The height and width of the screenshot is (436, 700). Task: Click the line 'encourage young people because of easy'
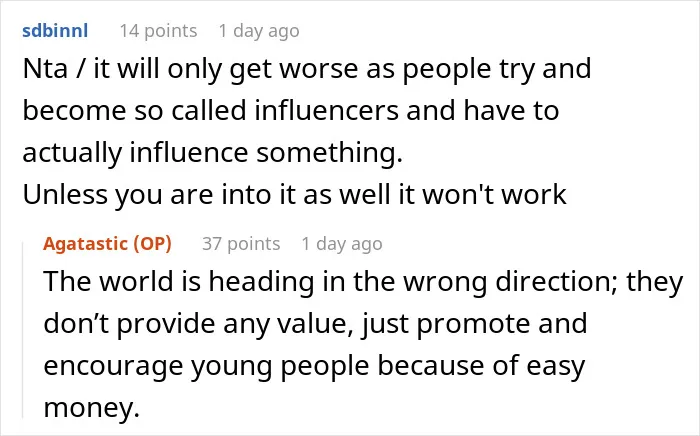click(x=314, y=367)
